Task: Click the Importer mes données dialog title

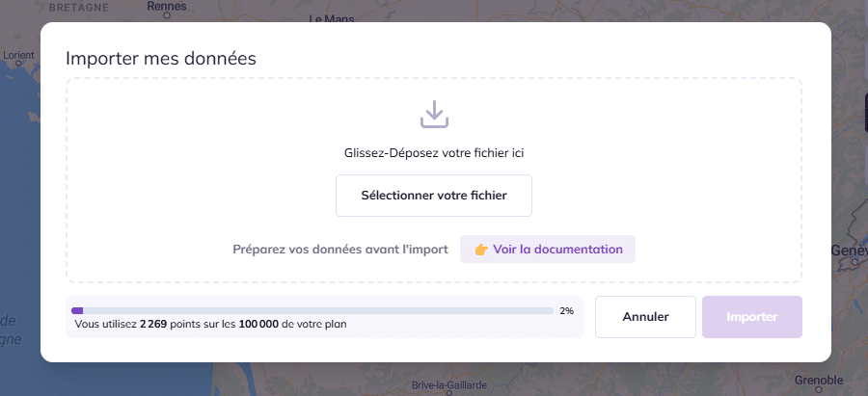Action: coord(160,58)
